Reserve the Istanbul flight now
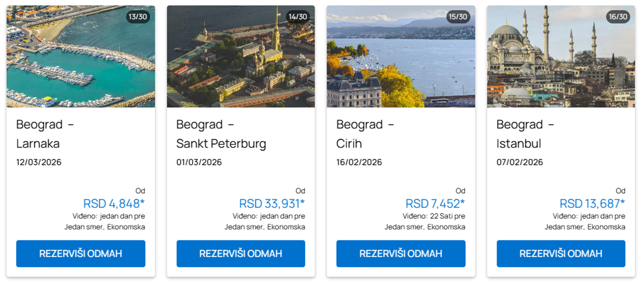 click(x=561, y=253)
